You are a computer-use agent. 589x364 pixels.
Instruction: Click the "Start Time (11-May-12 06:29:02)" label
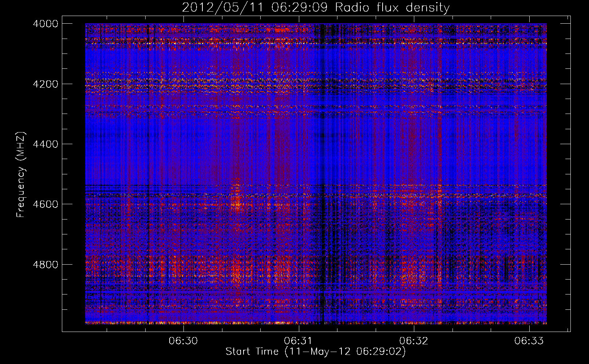pyautogui.click(x=316, y=352)
